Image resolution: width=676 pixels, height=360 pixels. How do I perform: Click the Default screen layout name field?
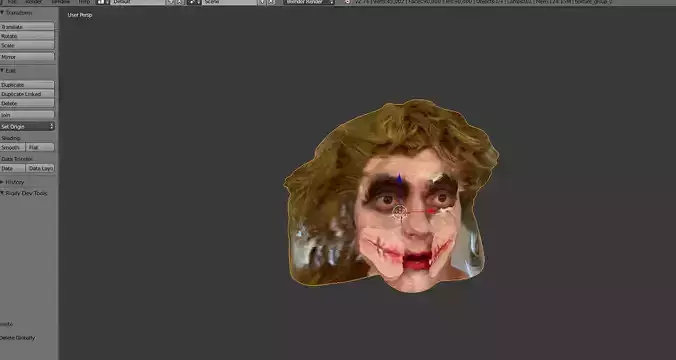coord(138,2)
